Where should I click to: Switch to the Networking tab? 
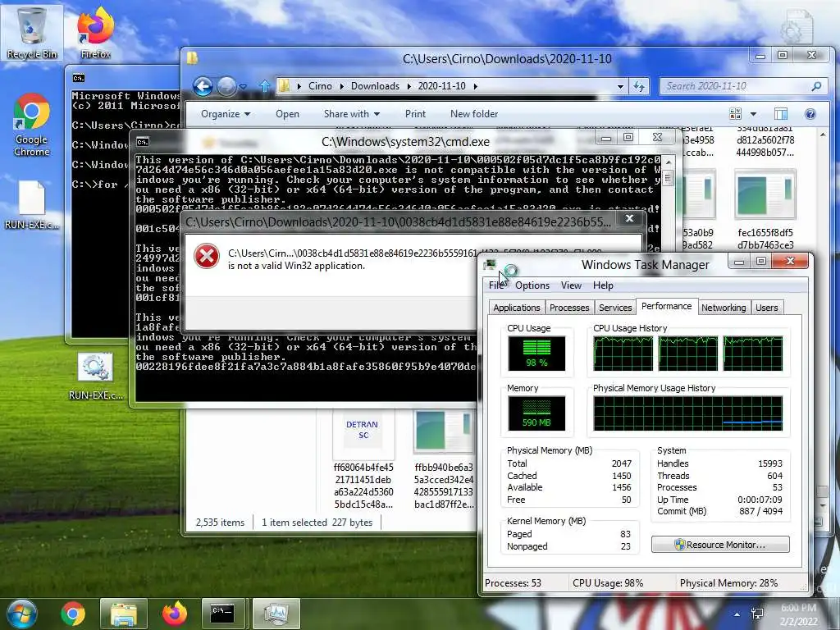pos(724,308)
